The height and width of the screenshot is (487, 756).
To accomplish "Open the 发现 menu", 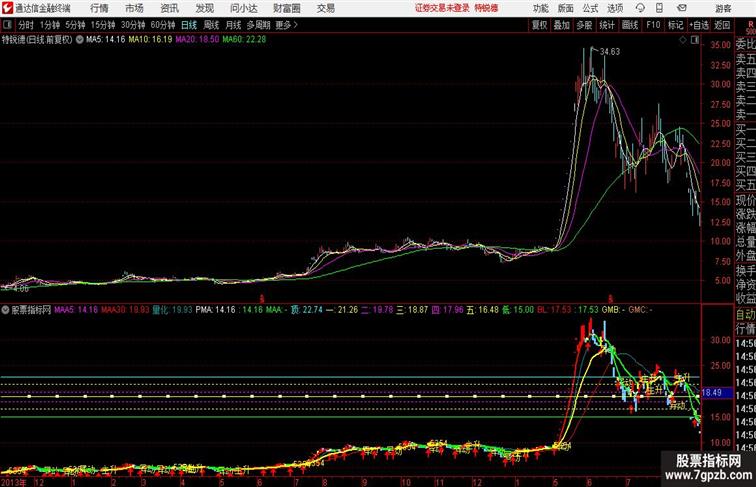I will click(x=204, y=8).
